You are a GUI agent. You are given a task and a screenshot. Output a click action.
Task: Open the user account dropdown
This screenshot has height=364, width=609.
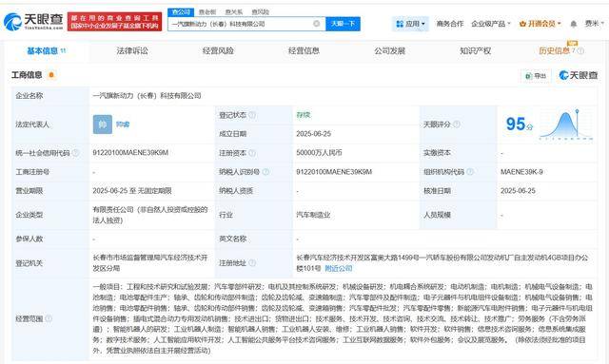(x=594, y=24)
